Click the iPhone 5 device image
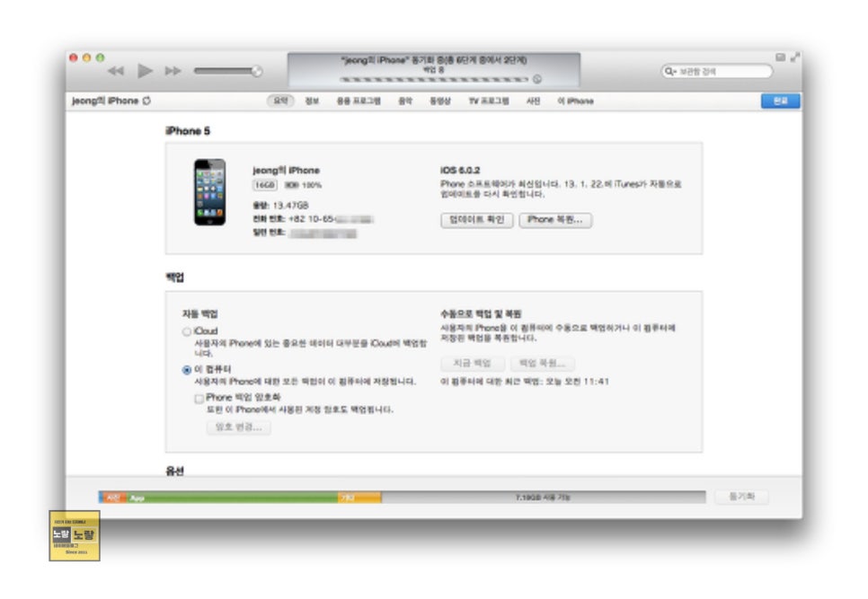 pos(209,192)
